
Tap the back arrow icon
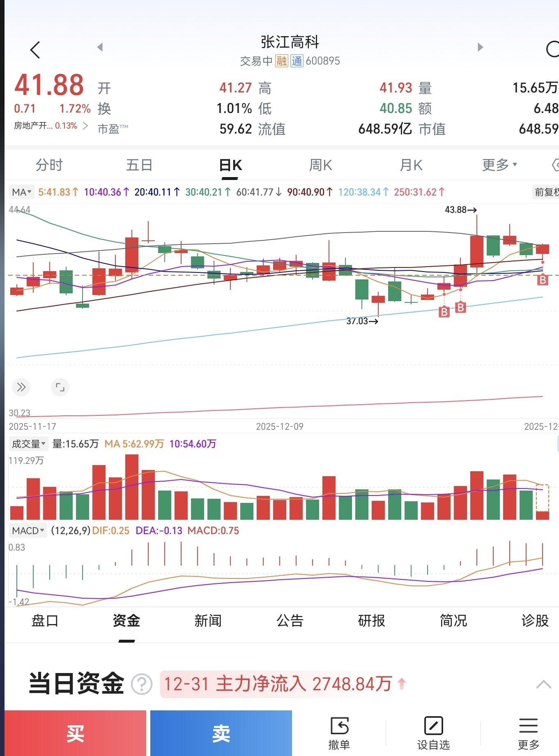pos(35,50)
